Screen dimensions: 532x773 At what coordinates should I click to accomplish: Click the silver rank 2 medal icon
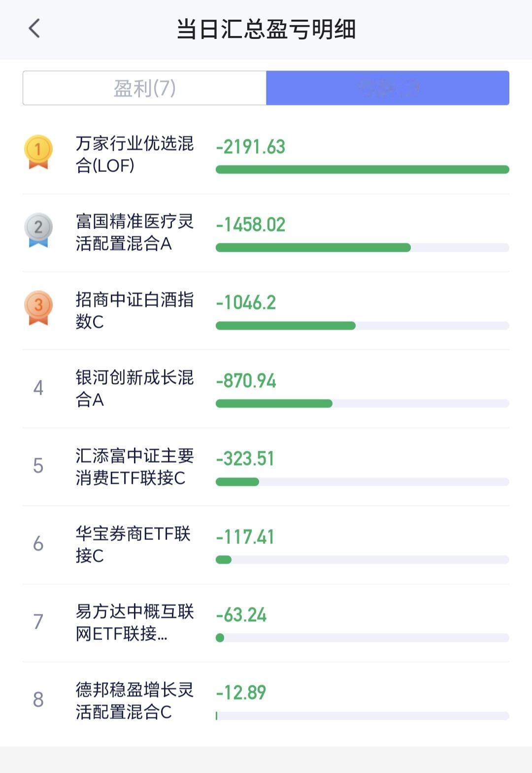[x=38, y=230]
